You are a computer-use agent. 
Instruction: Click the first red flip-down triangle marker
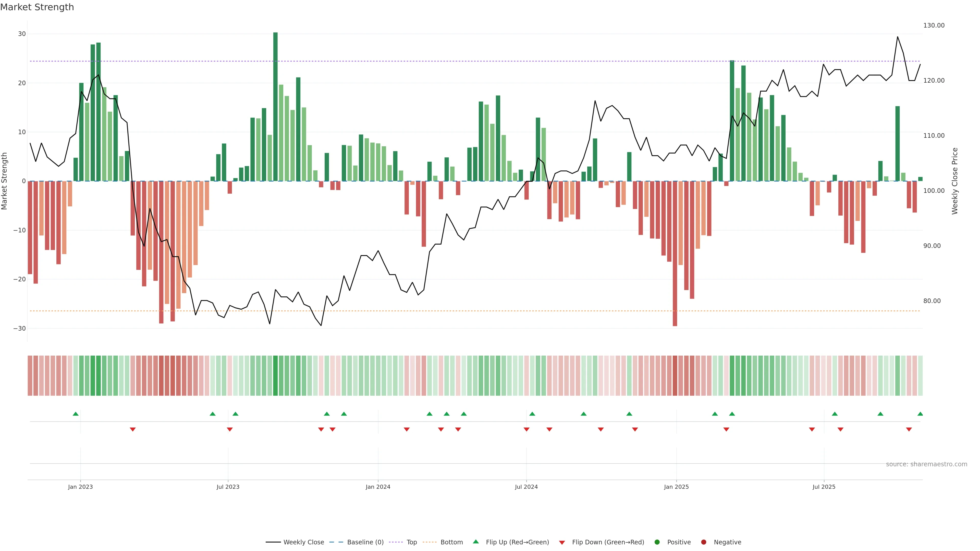pyautogui.click(x=133, y=429)
